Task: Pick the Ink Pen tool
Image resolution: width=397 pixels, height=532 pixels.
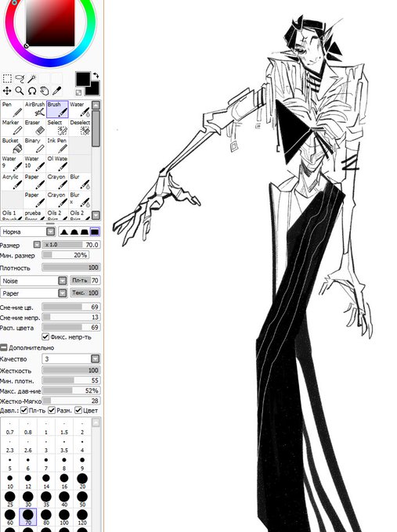Action: [57, 146]
